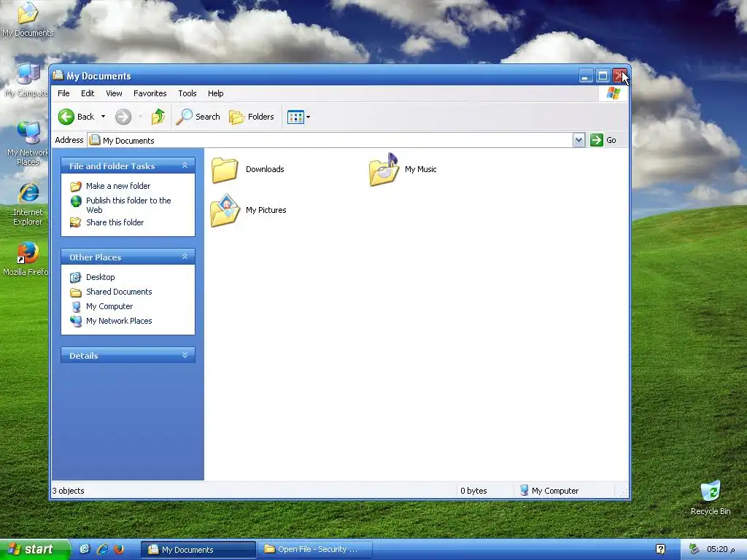The width and height of the screenshot is (747, 560).
Task: Click the '0 bytes' status bar text
Action: coord(473,491)
